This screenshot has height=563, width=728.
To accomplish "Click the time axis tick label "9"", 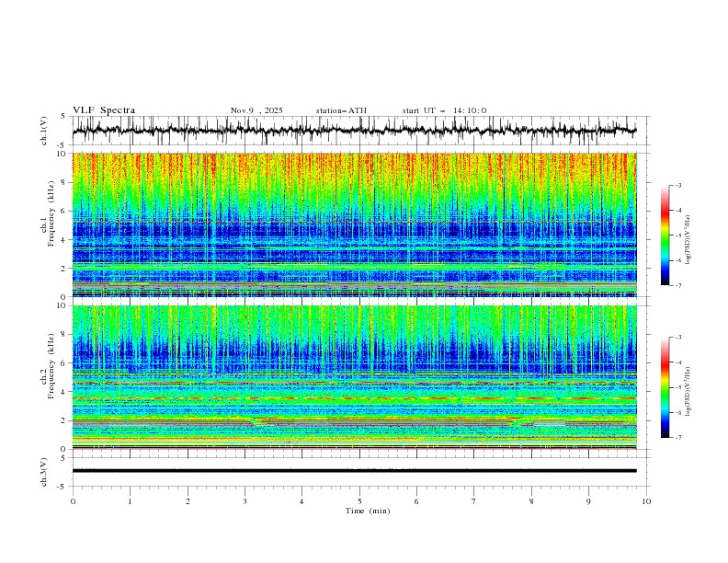I will (x=588, y=501).
